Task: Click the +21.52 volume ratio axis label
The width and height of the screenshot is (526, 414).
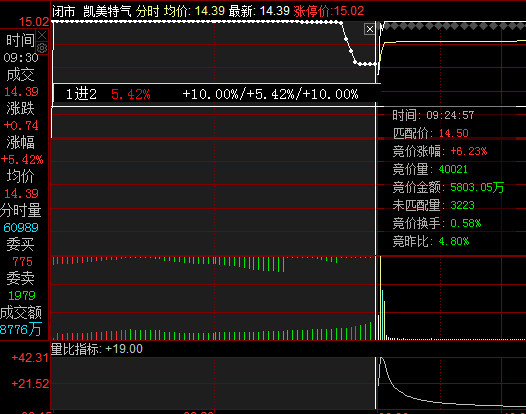Action: pyautogui.click(x=30, y=383)
